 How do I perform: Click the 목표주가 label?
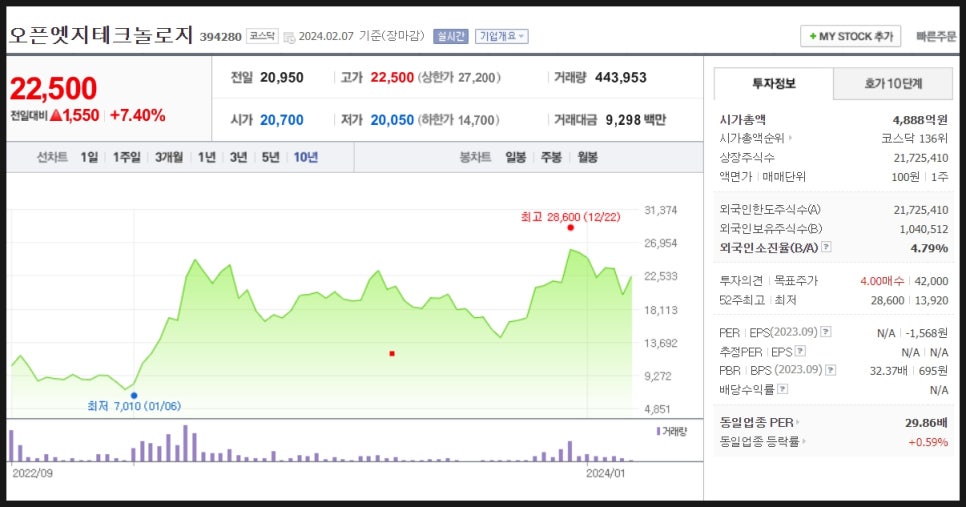796,281
